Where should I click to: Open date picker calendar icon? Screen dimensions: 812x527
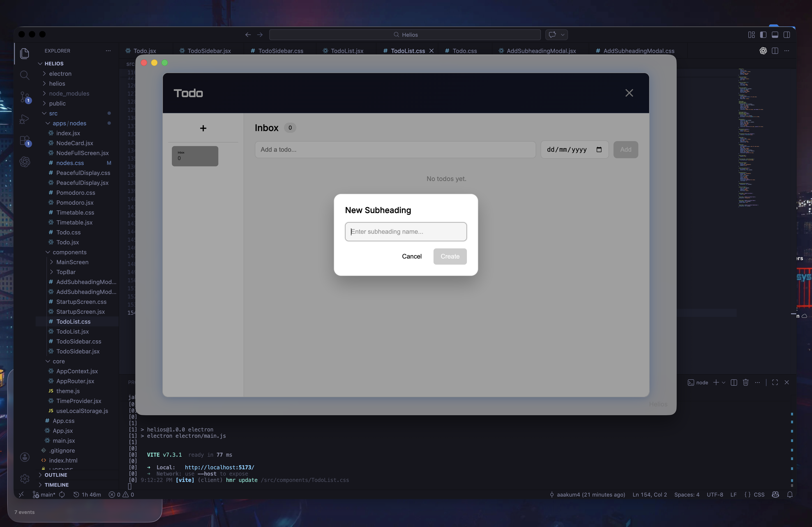click(599, 149)
